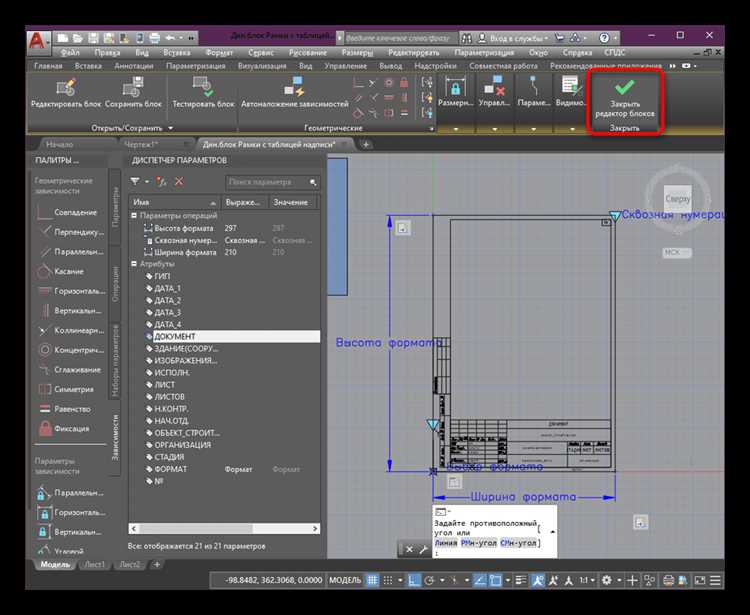The width and height of the screenshot is (750, 615).
Task: Click the Автоналожение зависимостей icon
Action: pos(295,87)
